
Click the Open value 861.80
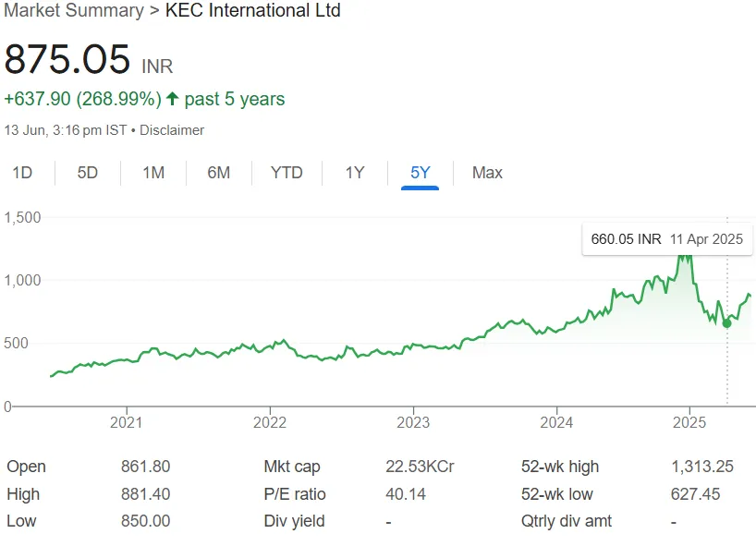click(x=146, y=467)
